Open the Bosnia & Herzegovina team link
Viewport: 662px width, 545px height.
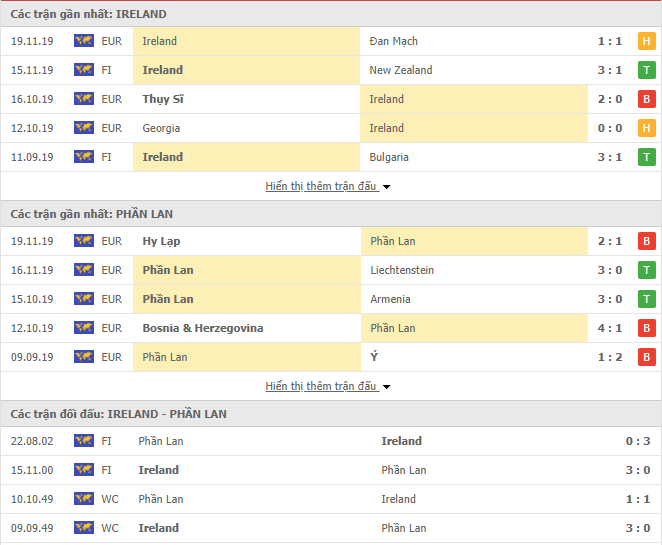203,328
